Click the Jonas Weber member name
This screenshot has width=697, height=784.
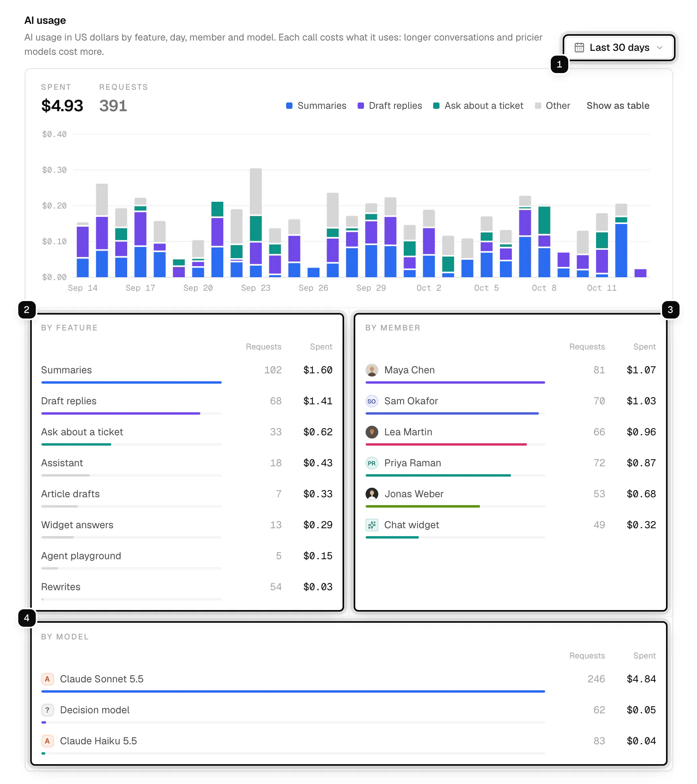pyautogui.click(x=414, y=494)
